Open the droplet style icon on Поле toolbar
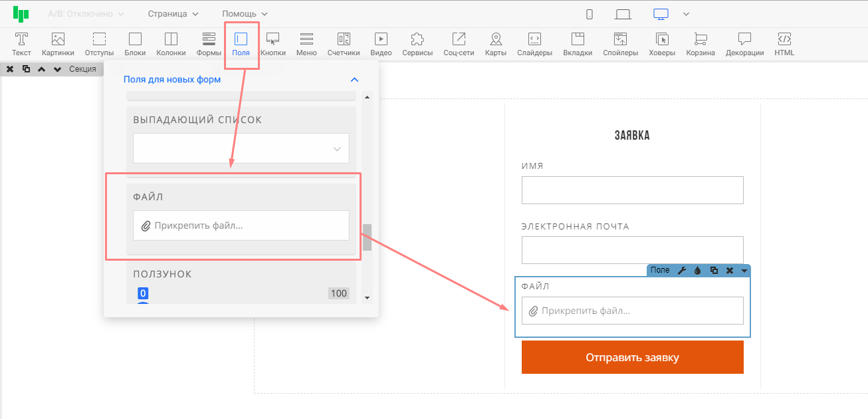Viewport: 868px width, 419px height. [697, 271]
